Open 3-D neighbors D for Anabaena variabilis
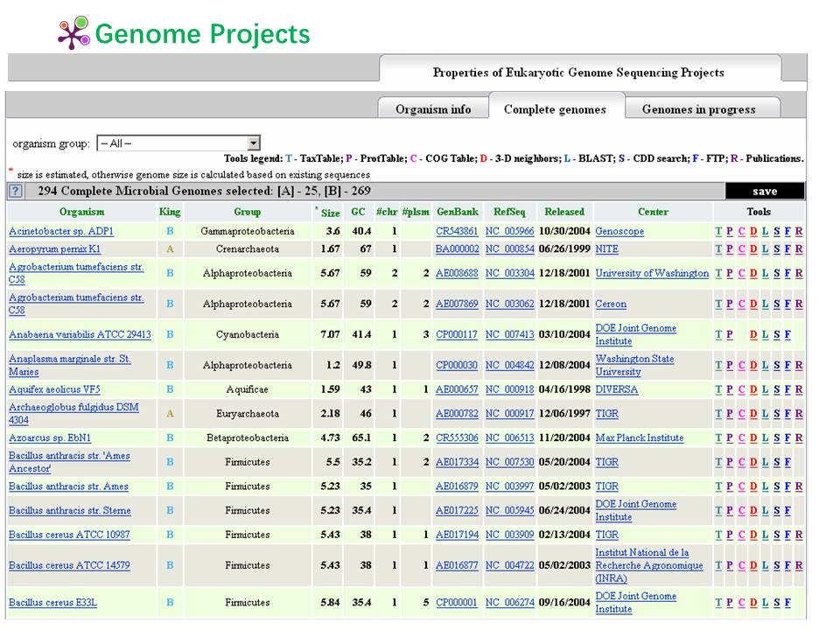Viewport: 840px width, 630px height. pos(753,335)
